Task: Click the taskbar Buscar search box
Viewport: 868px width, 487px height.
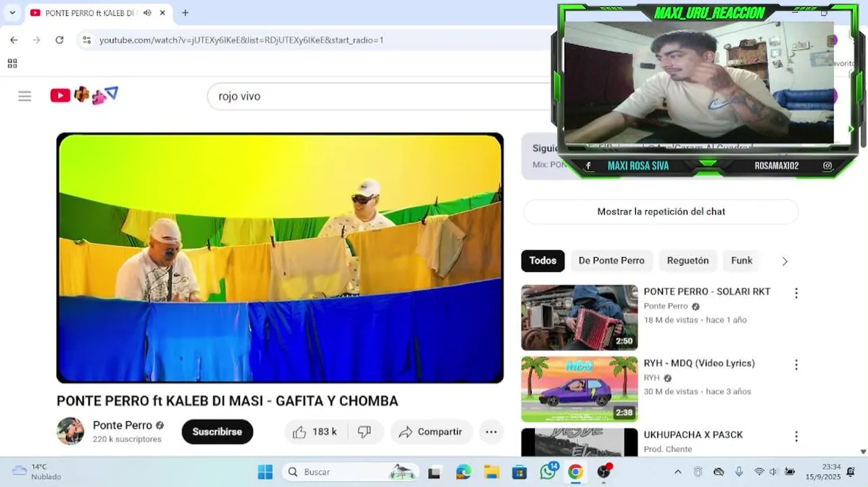Action: 350,471
